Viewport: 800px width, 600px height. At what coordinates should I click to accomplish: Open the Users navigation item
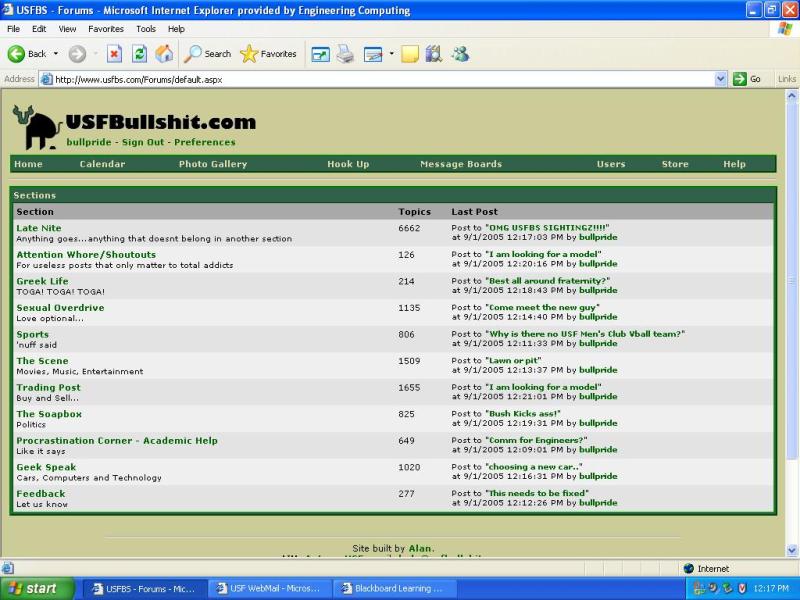611,164
